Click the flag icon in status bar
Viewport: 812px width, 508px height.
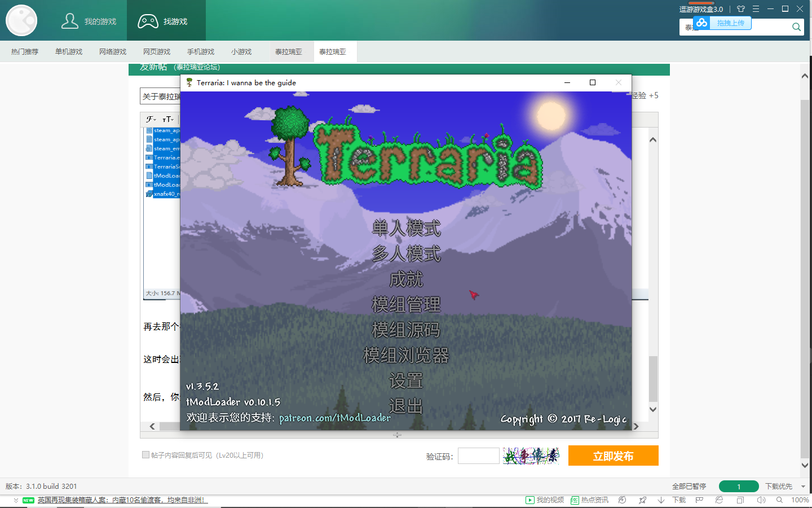point(699,500)
